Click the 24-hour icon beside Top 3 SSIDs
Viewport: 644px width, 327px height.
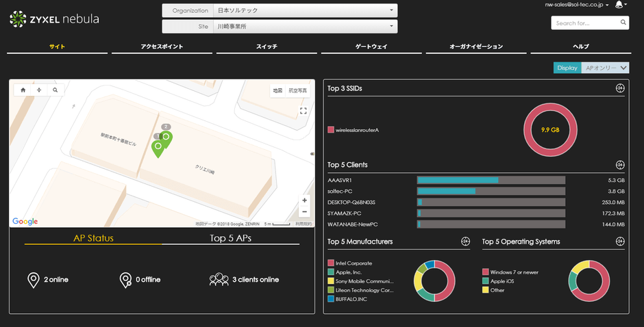click(x=619, y=88)
